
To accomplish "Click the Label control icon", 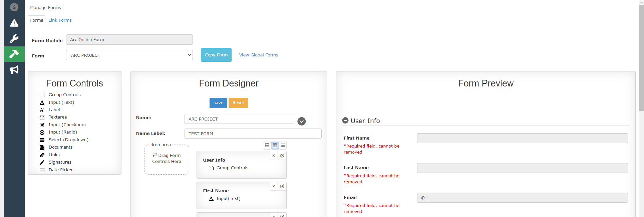I will coord(42,110).
